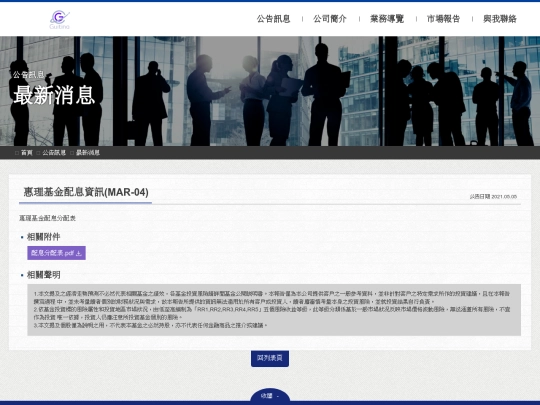Click the 惠理基金配息分配表 description text
The height and width of the screenshot is (405, 540).
pos(48,218)
